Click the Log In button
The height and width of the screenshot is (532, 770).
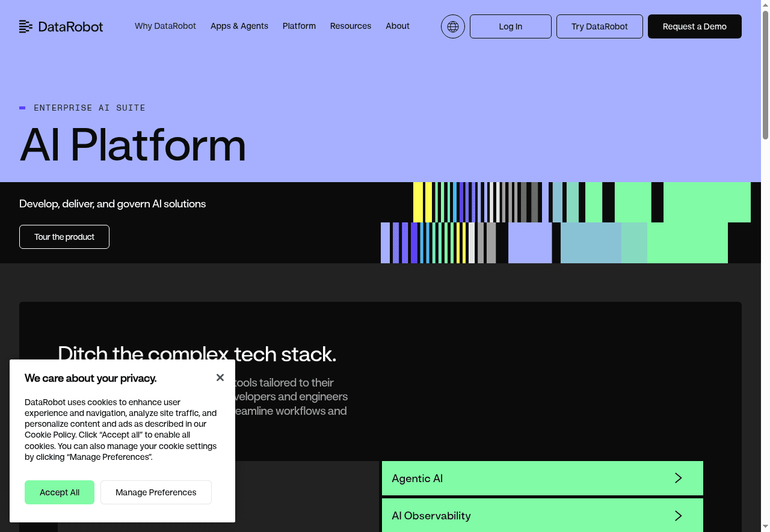[x=510, y=26]
